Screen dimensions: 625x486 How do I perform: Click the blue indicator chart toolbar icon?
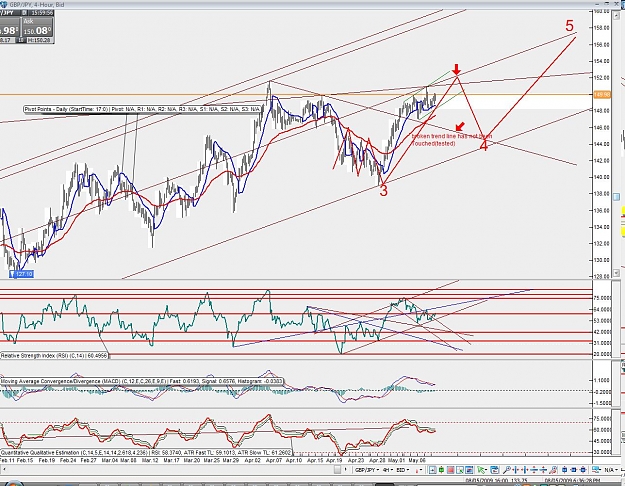pyautogui.click(x=469, y=470)
